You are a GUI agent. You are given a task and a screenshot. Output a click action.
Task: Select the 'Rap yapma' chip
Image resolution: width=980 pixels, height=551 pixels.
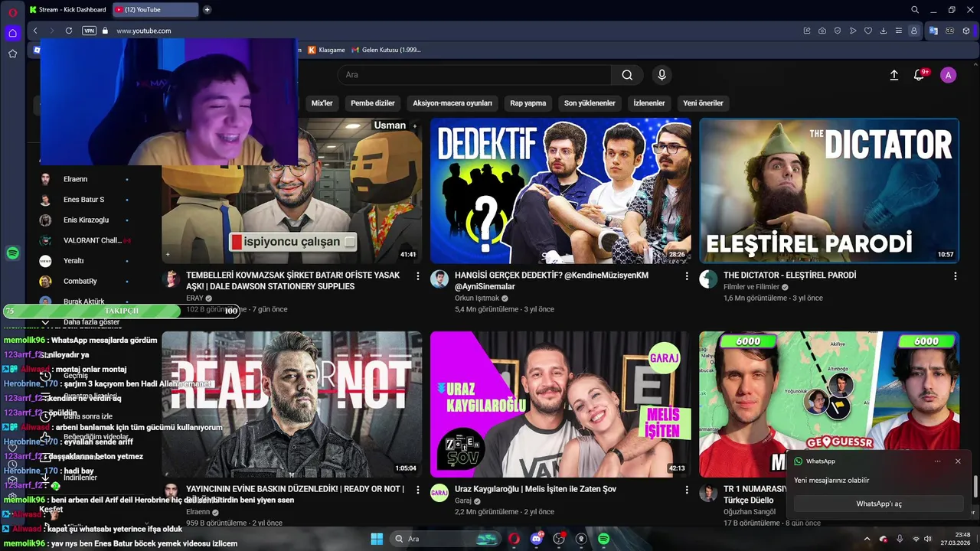coord(528,103)
